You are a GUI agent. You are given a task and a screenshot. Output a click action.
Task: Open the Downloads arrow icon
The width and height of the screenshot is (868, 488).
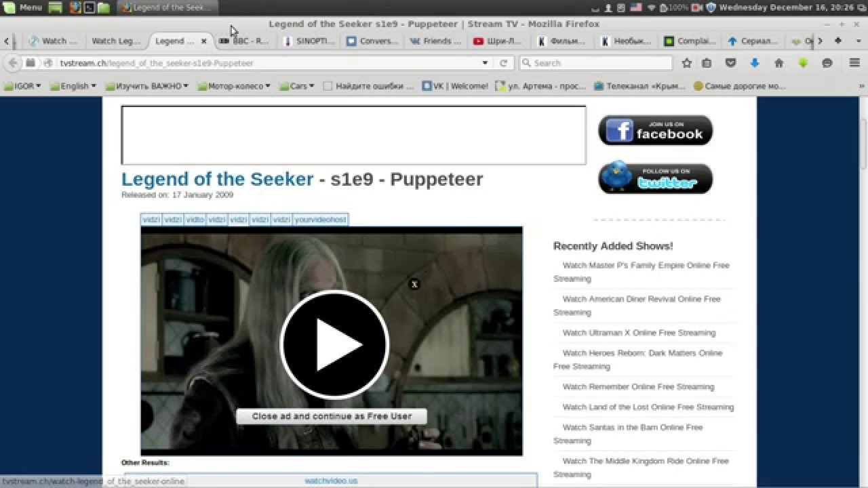coord(755,63)
